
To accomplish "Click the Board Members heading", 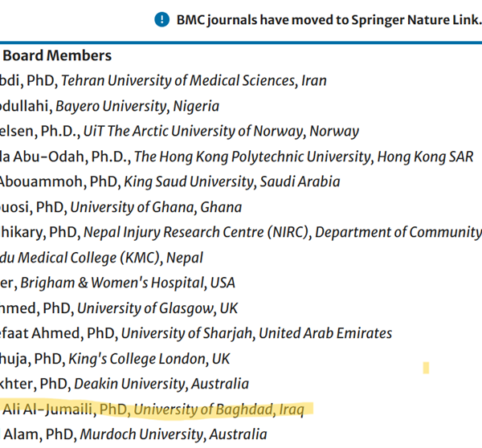I will click(x=57, y=55).
